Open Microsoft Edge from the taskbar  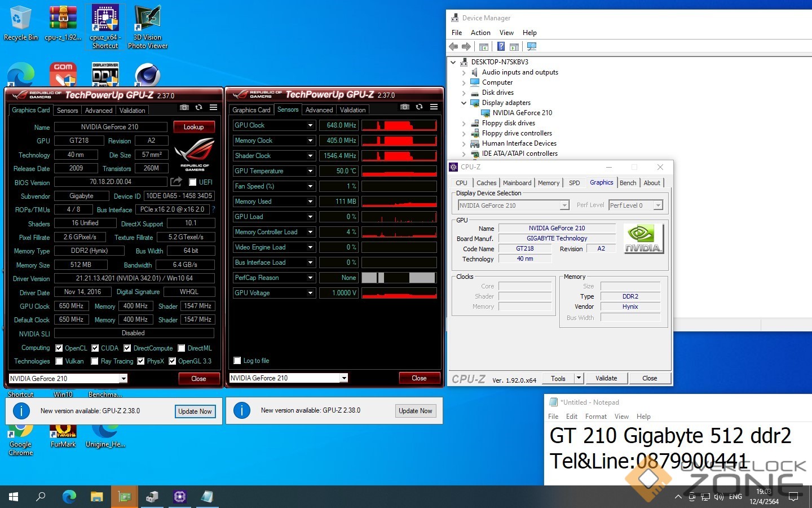pos(69,497)
